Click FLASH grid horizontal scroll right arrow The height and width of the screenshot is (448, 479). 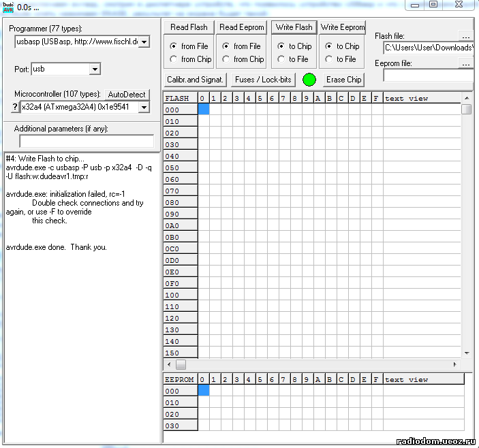(455, 364)
